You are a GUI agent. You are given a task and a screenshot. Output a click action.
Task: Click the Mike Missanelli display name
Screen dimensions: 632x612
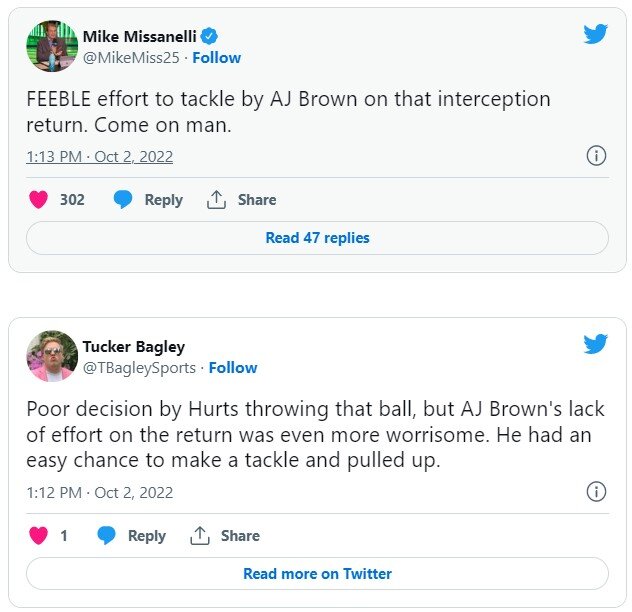pyautogui.click(x=141, y=36)
